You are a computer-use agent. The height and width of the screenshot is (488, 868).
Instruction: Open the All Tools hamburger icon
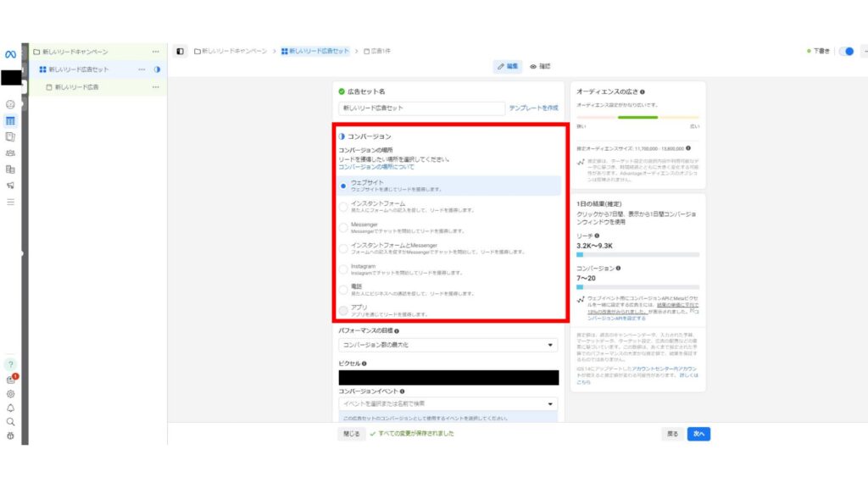(9, 202)
